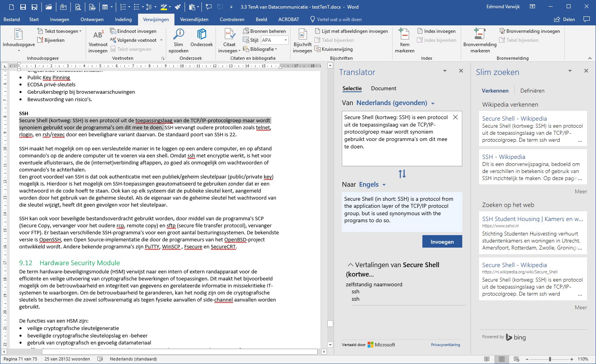Viewport: 596px width, 364px height.
Task: Open the Voetnoten dialog launcher
Action: 163,58
